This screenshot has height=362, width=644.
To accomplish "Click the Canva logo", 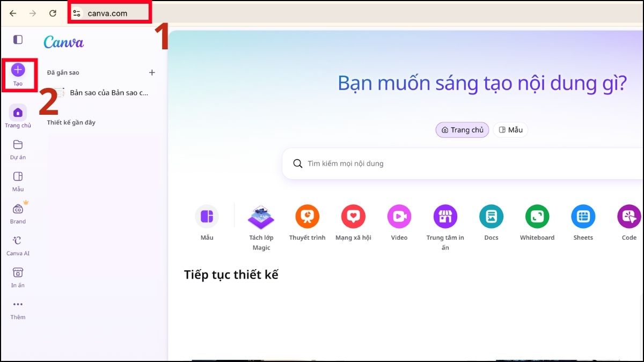I will [x=63, y=42].
